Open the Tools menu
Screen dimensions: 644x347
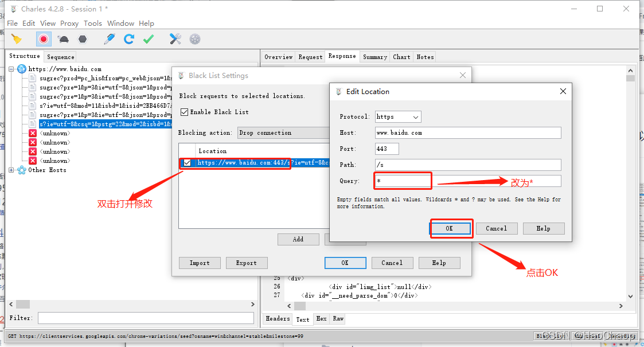coord(93,24)
